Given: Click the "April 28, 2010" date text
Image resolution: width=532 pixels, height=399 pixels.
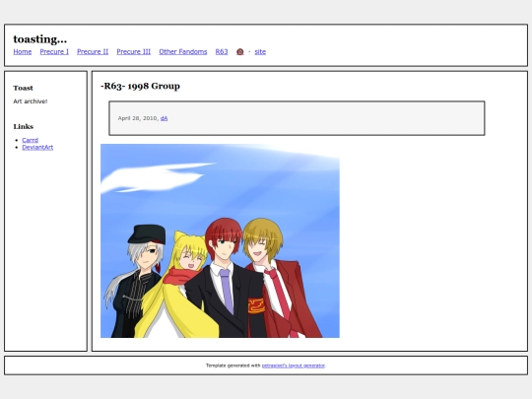Looking at the screenshot, I should [138, 118].
